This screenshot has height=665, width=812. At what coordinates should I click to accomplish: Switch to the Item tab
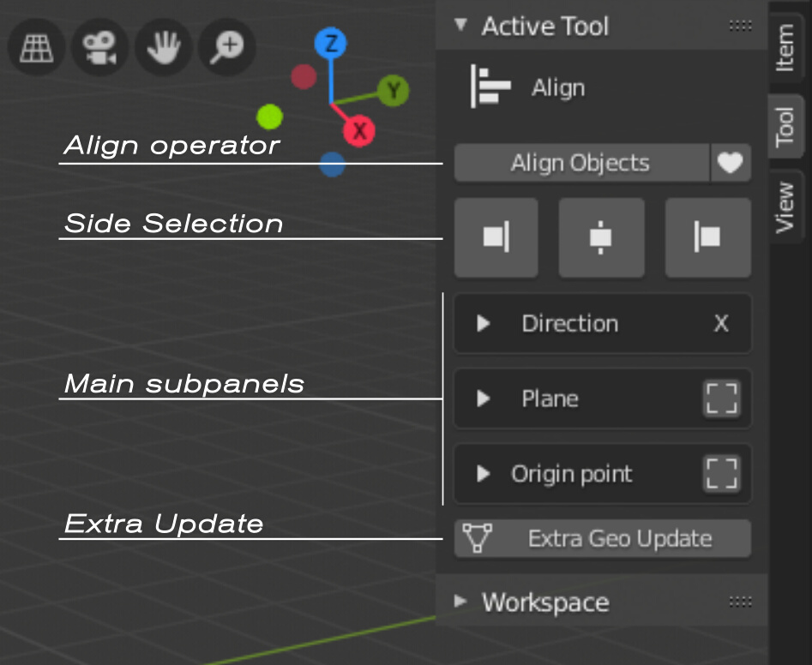tap(787, 47)
